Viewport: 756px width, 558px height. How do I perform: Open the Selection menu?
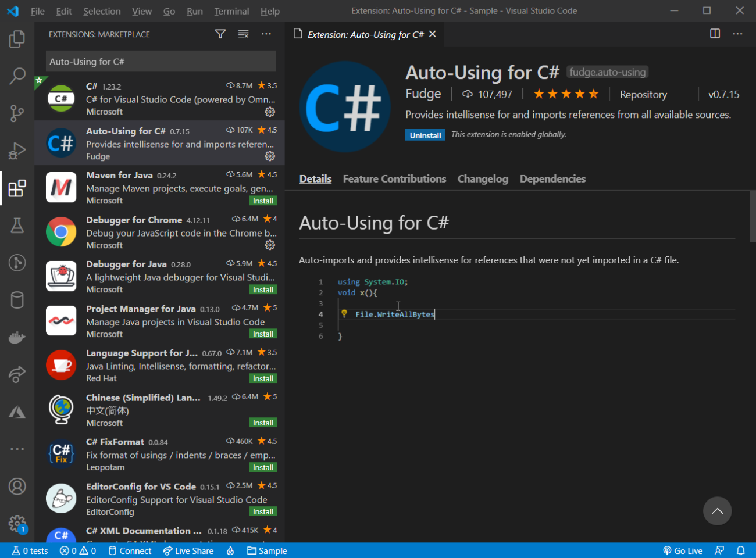tap(102, 11)
